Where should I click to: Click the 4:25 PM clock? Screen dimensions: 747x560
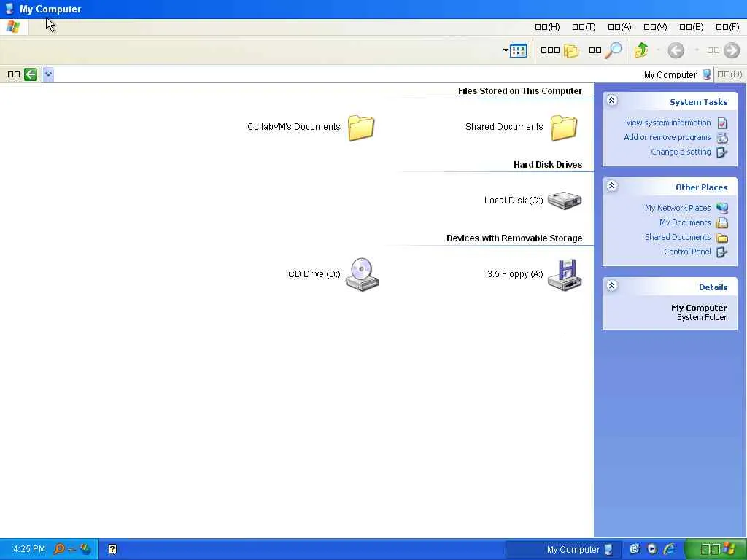pos(29,549)
